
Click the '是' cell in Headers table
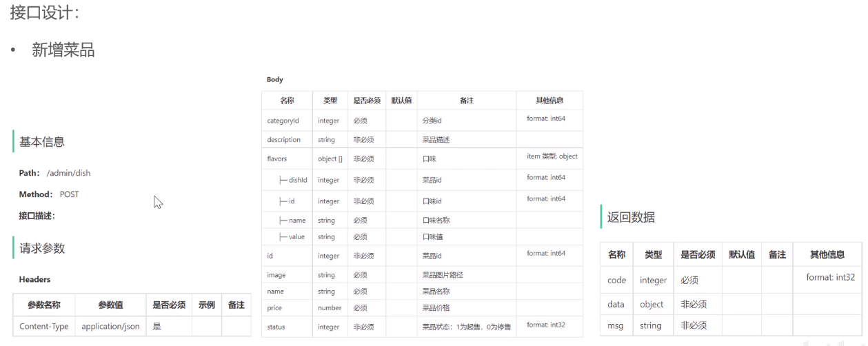[157, 326]
